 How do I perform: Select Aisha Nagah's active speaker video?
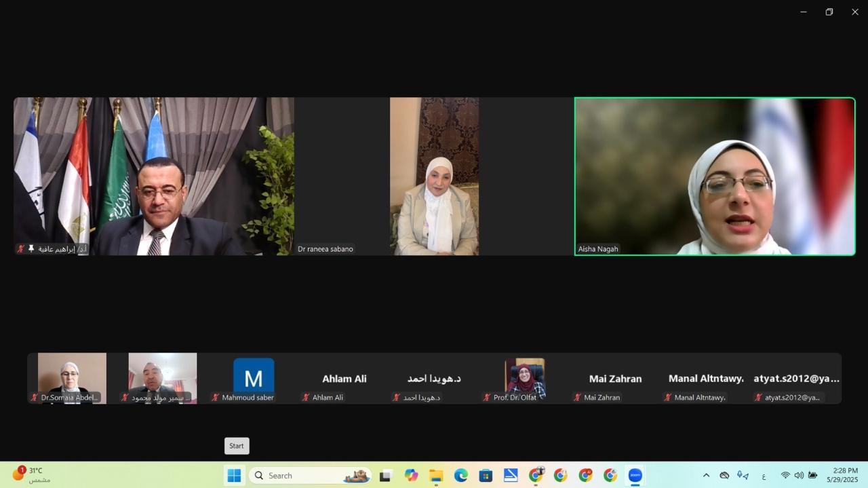(715, 176)
